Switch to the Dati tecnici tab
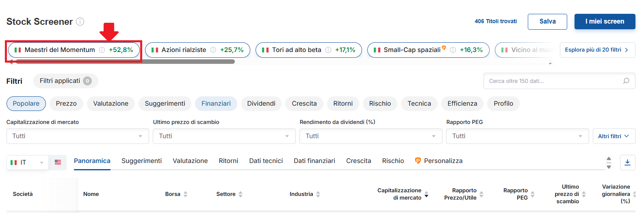The image size is (644, 213). (266, 161)
